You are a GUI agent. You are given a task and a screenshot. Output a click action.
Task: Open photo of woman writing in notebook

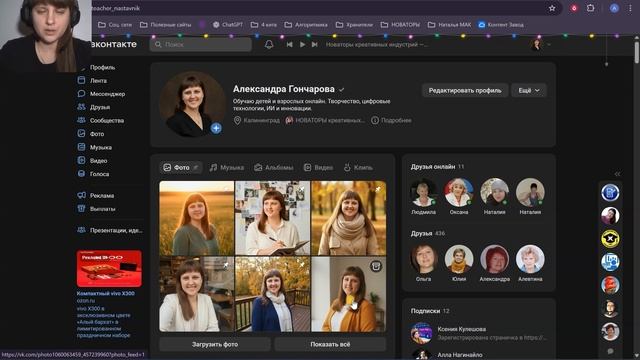(272, 218)
